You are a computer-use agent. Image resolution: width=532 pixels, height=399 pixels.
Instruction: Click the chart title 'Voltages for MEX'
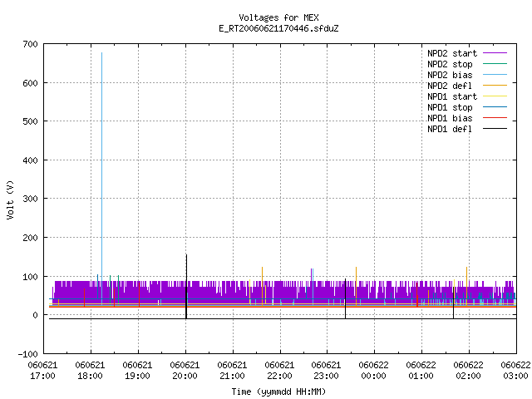tap(278, 17)
